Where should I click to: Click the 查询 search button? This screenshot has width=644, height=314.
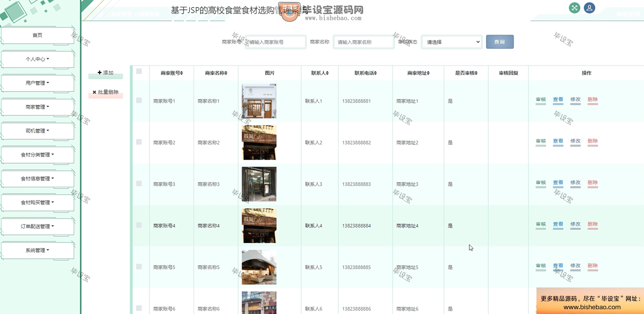point(500,42)
